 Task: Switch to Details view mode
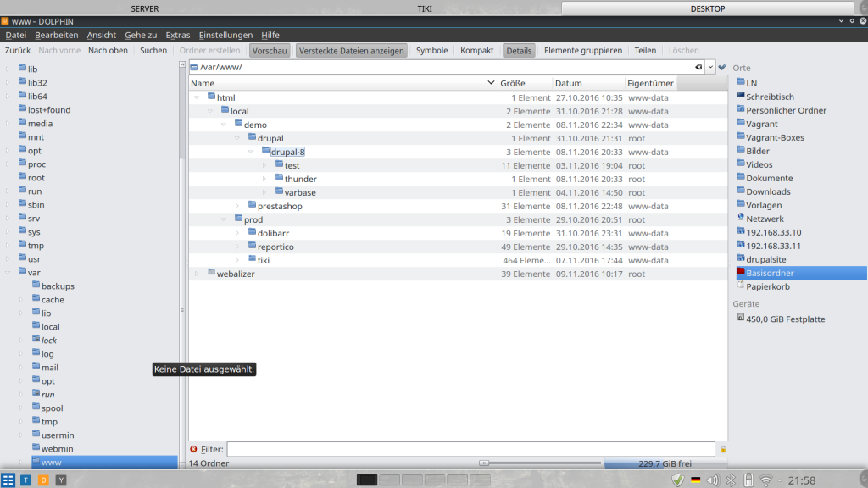coord(519,50)
